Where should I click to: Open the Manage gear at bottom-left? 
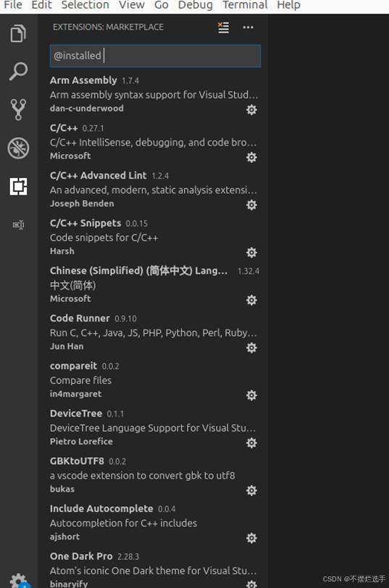(x=18, y=580)
